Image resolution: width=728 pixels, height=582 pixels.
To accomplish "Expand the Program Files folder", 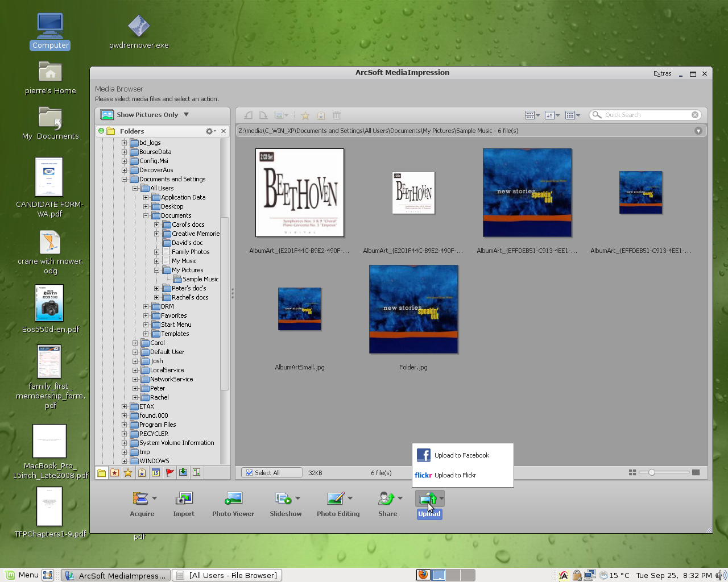I will [125, 425].
